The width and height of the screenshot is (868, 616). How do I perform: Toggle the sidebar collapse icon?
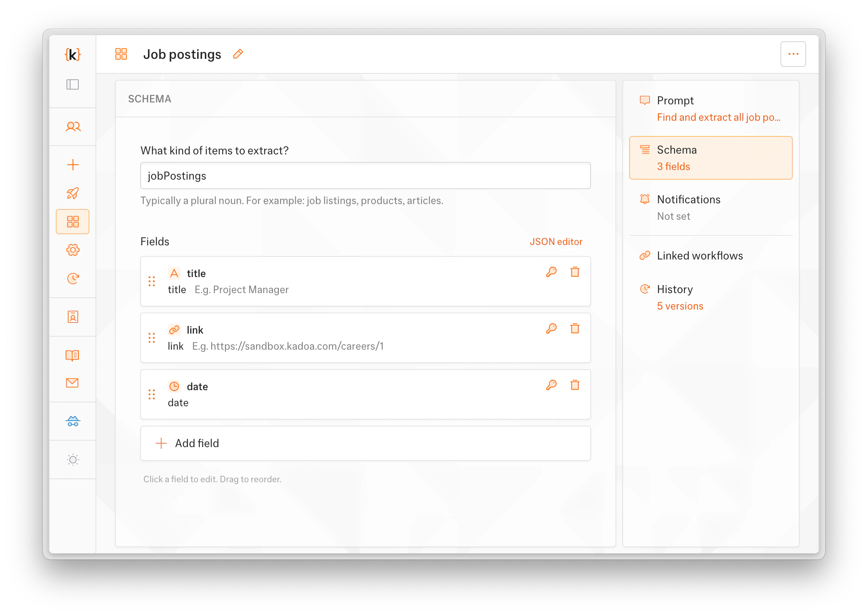tap(73, 85)
